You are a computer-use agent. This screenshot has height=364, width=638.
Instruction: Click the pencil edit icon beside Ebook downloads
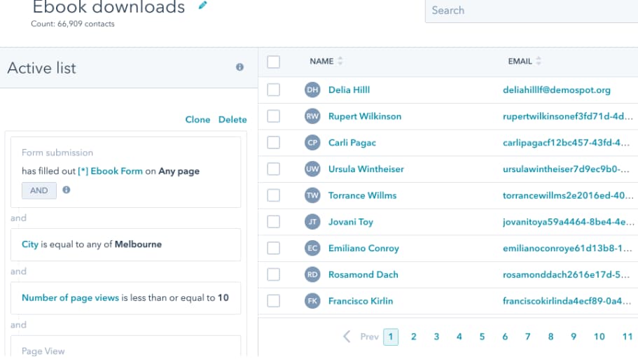pos(203,6)
